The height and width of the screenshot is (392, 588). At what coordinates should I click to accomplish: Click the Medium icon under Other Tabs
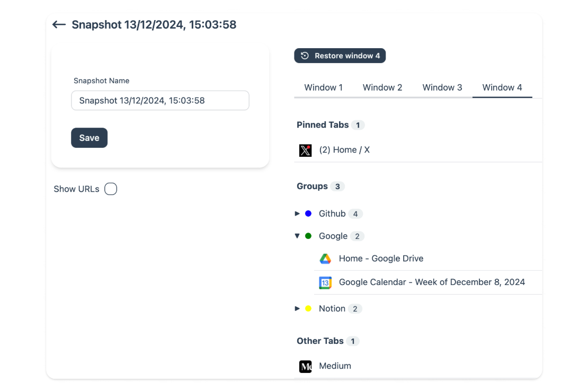tap(305, 366)
